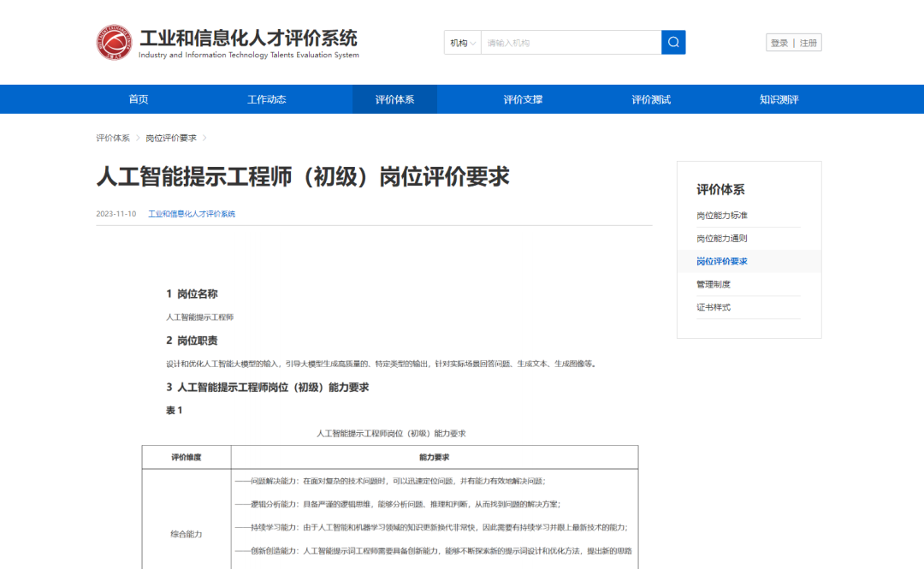Open the 评价测试 navigation tab
The height and width of the screenshot is (569, 924).
651,99
